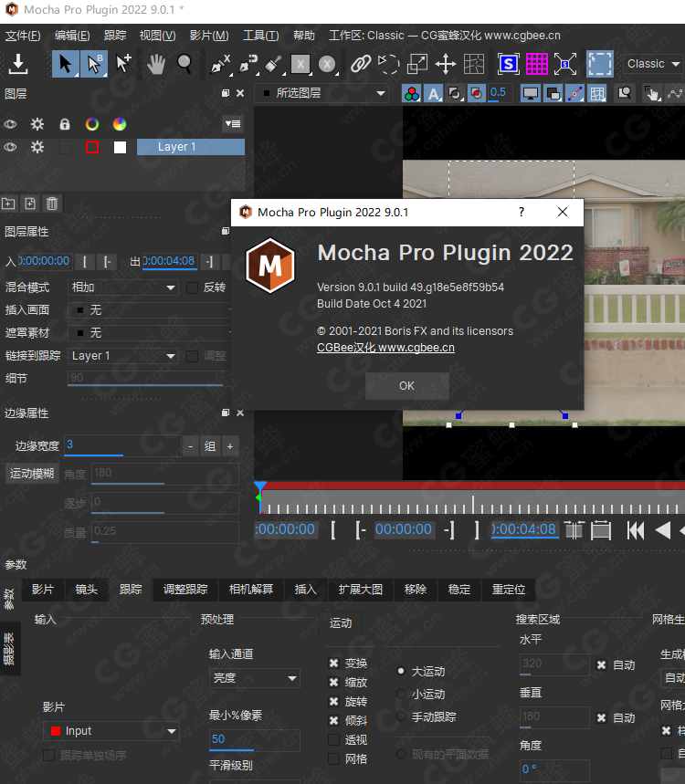Viewport: 685px width, 784px height.
Task: Open the 影片 Input dropdown
Action: (111, 731)
